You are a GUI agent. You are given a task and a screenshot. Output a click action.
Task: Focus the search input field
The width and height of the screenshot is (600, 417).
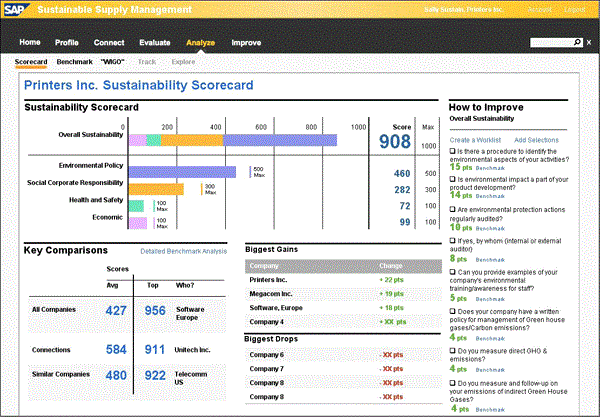click(x=552, y=42)
